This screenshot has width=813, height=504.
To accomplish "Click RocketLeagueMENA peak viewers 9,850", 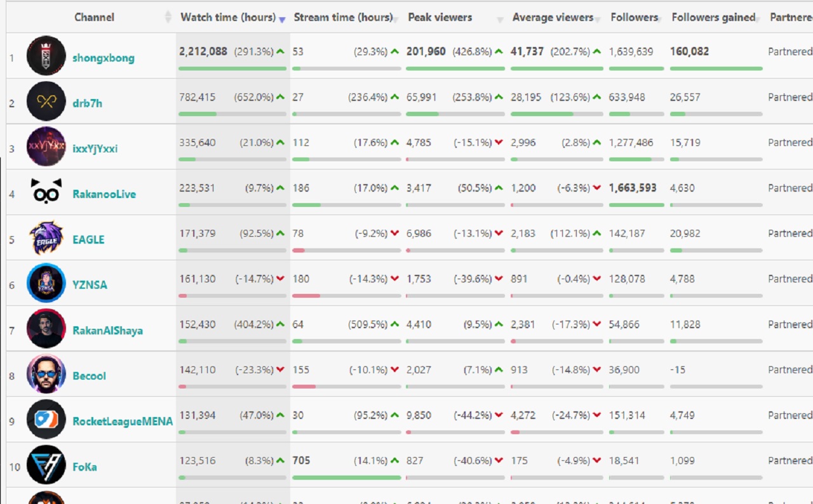I will (x=419, y=415).
